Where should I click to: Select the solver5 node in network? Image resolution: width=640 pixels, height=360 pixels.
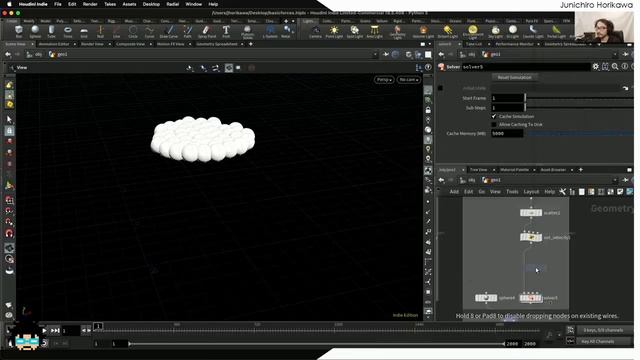[x=531, y=298]
